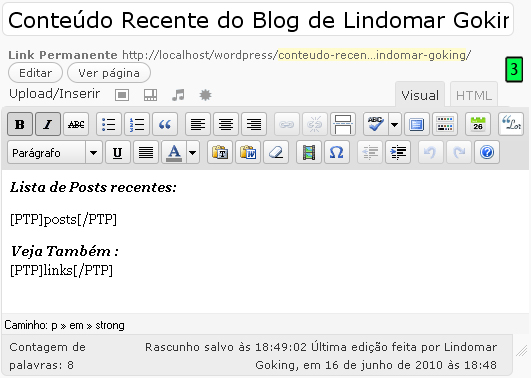Click the 'Contagem de palavras: 8' text
This screenshot has width=531, height=378.
47,356
